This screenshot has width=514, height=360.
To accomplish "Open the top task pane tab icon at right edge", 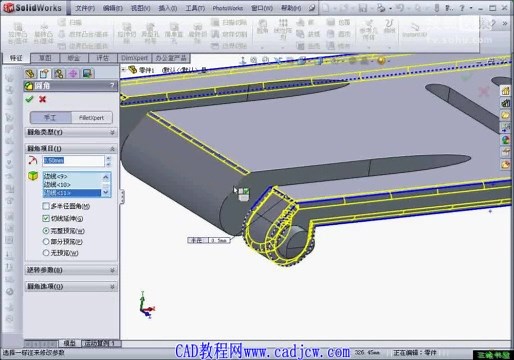I will click(506, 90).
